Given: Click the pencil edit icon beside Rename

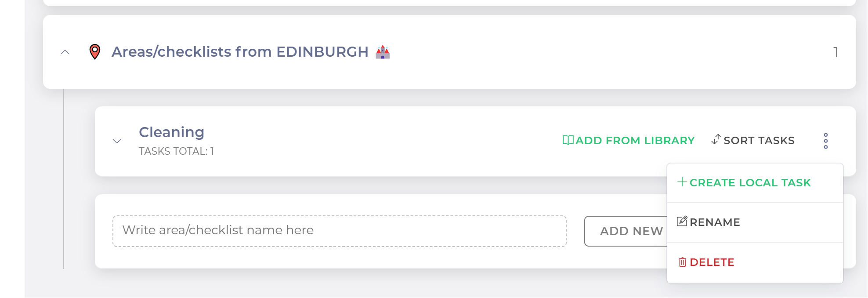Looking at the screenshot, I should 682,221.
